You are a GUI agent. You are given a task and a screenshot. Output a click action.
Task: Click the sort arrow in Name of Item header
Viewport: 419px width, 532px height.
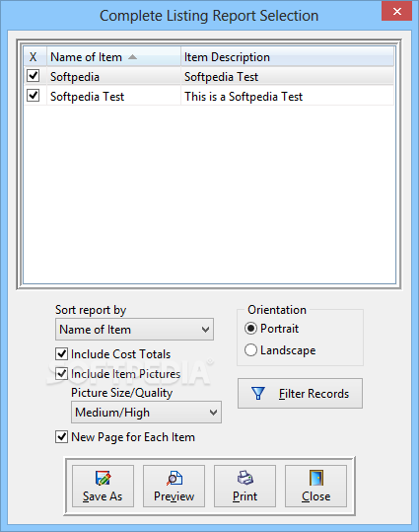tap(132, 57)
